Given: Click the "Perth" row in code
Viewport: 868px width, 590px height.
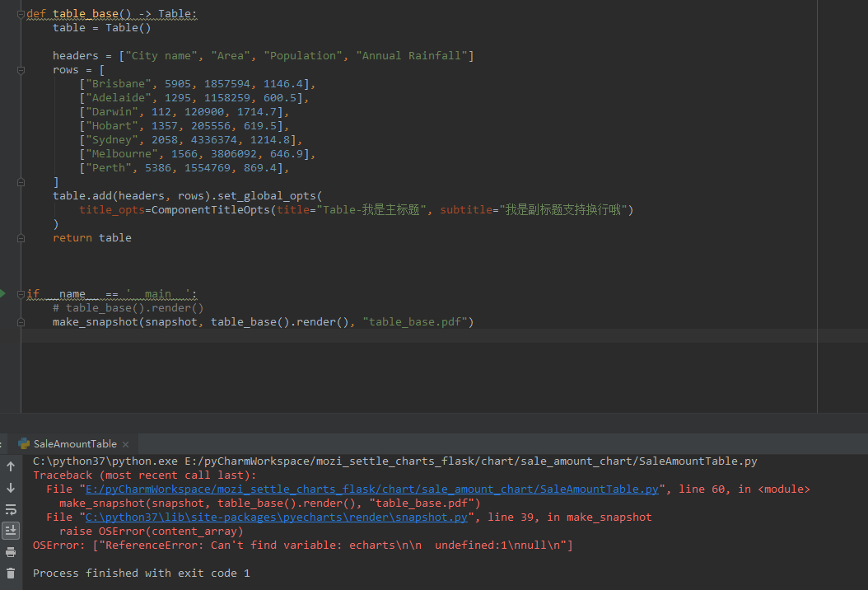Looking at the screenshot, I should 184,167.
